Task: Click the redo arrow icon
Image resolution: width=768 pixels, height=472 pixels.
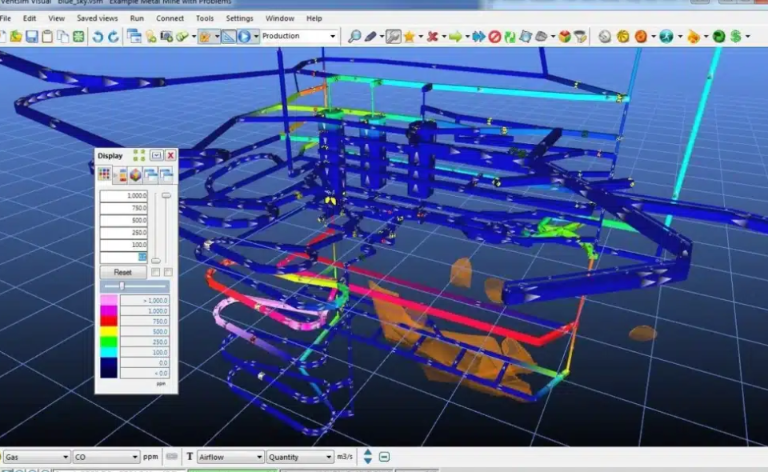Action: coord(113,37)
